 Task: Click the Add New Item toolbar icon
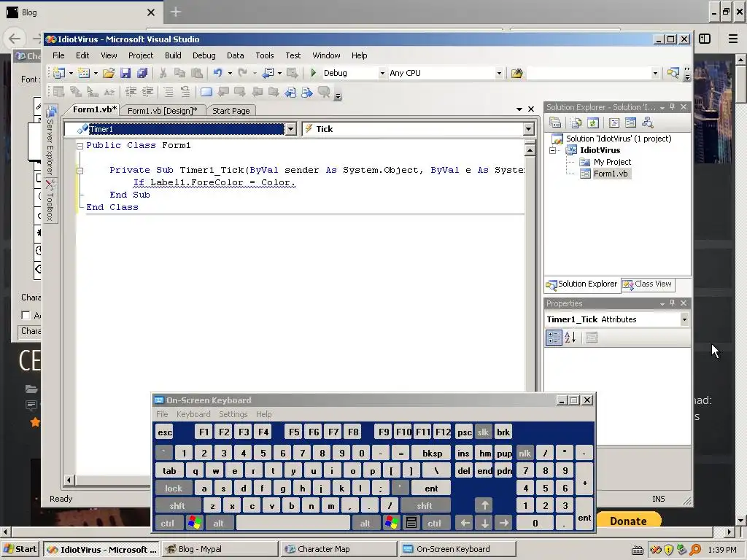(84, 73)
